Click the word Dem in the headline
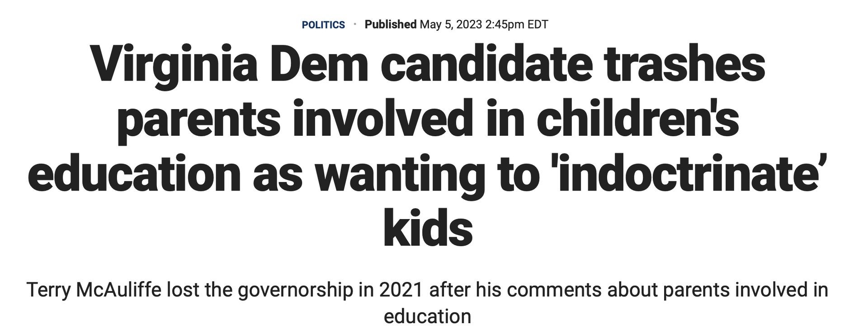 click(x=319, y=65)
